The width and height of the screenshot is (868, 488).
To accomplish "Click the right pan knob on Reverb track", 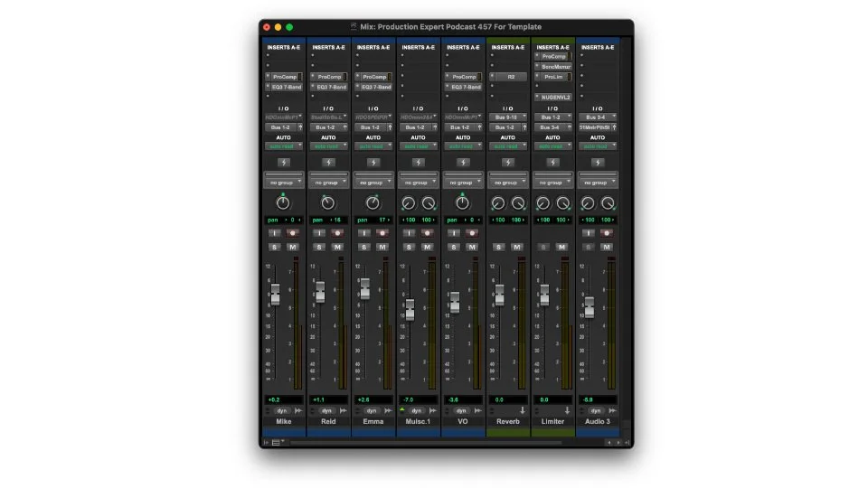I will [x=517, y=203].
